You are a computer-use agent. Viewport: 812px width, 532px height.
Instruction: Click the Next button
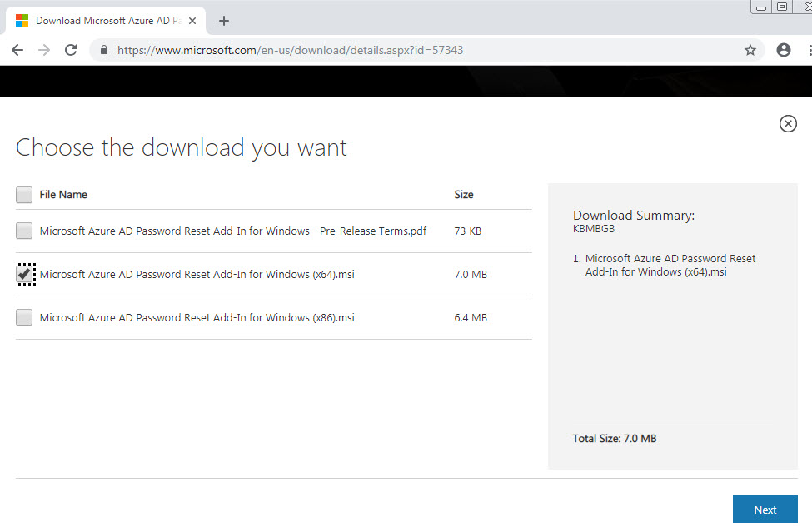pyautogui.click(x=765, y=510)
